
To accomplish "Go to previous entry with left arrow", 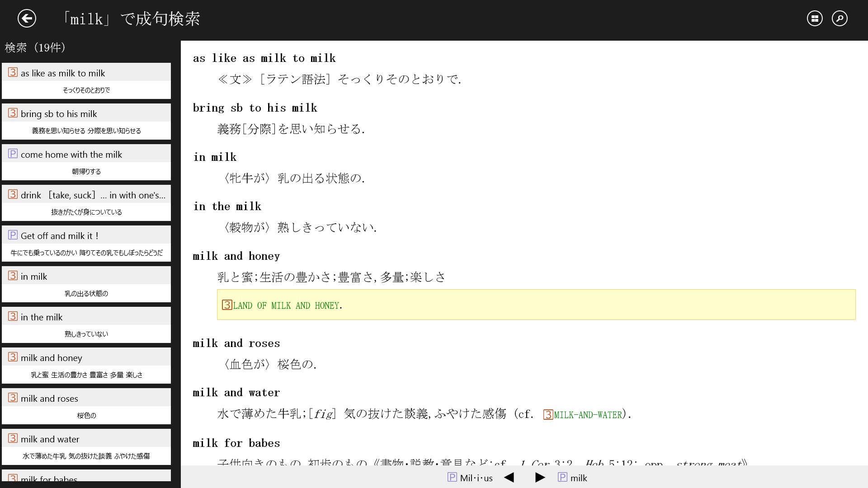I will [509, 478].
